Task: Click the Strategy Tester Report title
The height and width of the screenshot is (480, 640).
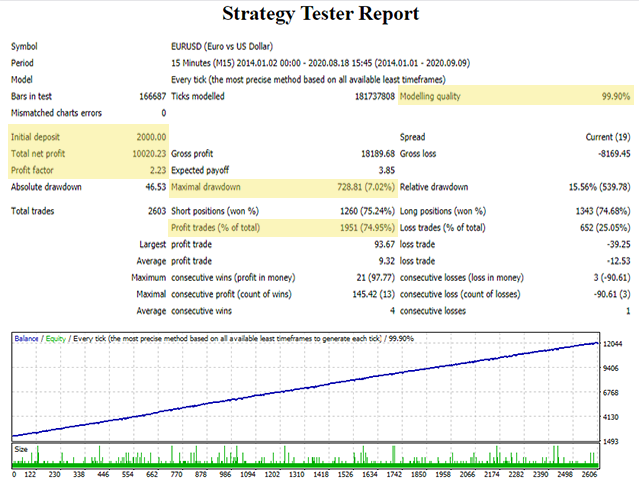Action: coord(320,14)
